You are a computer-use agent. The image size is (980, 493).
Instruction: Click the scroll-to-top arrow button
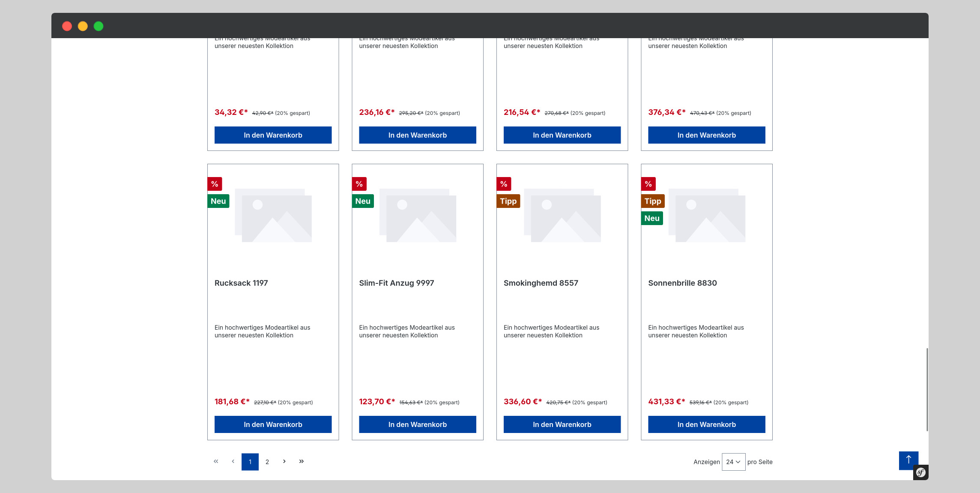click(908, 460)
